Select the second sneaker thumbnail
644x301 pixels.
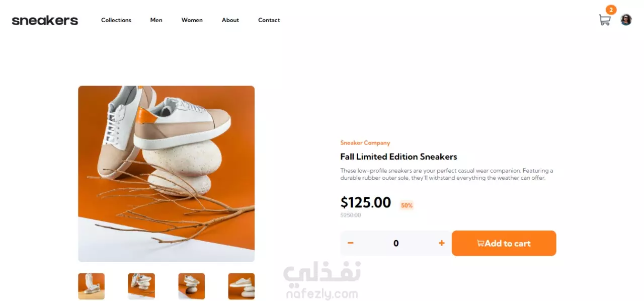[141, 286]
